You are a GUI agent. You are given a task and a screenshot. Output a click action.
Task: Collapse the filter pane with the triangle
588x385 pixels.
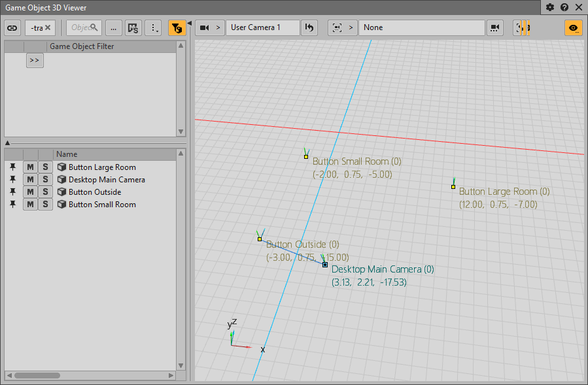pyautogui.click(x=7, y=142)
